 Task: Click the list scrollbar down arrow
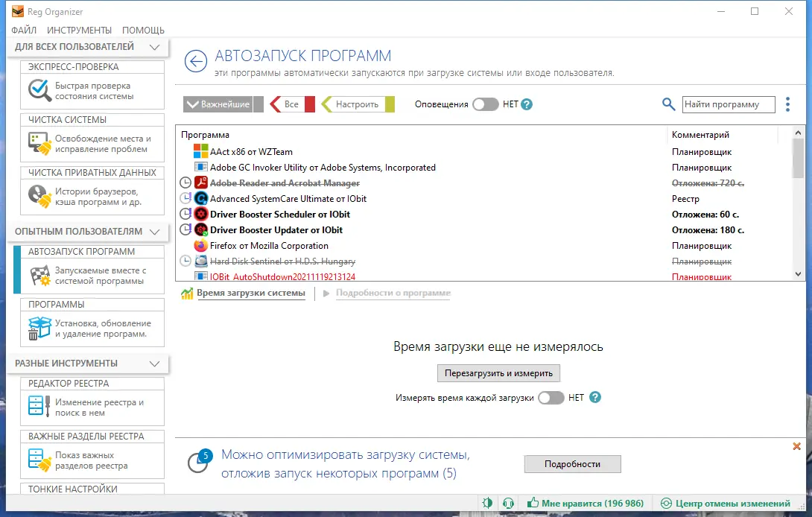click(x=798, y=274)
